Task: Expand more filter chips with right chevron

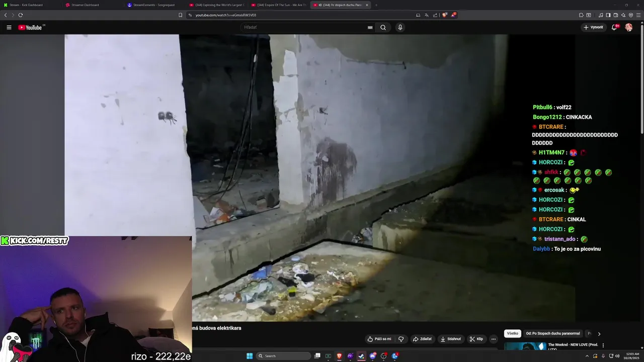Action: pos(599,334)
